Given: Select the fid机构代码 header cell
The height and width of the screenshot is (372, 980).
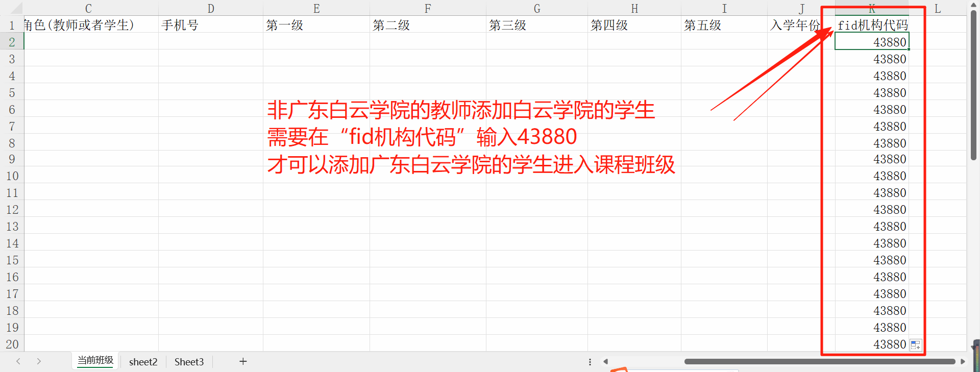Looking at the screenshot, I should tap(872, 25).
